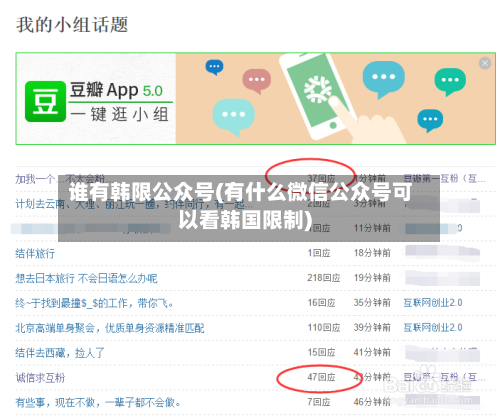This screenshot has height=418, width=500.
Task: Select the 35分钟前 timestamp
Action: pyautogui.click(x=372, y=303)
